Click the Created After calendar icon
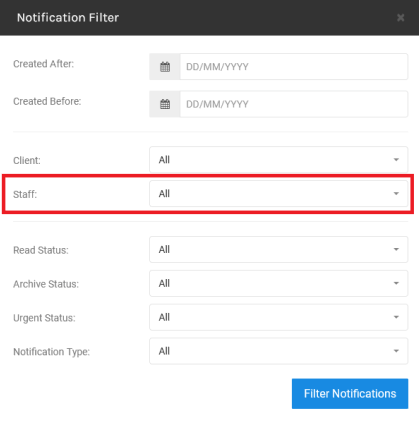The height and width of the screenshot is (422, 419). tap(165, 67)
